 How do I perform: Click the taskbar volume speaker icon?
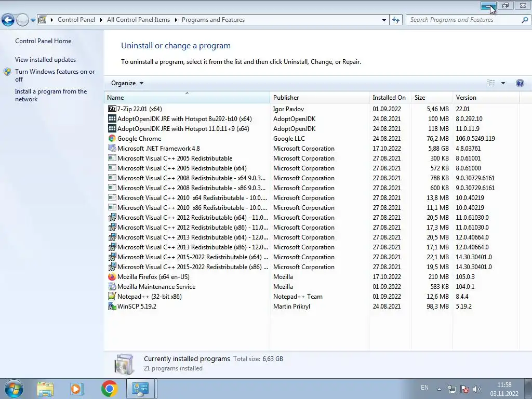click(x=477, y=389)
